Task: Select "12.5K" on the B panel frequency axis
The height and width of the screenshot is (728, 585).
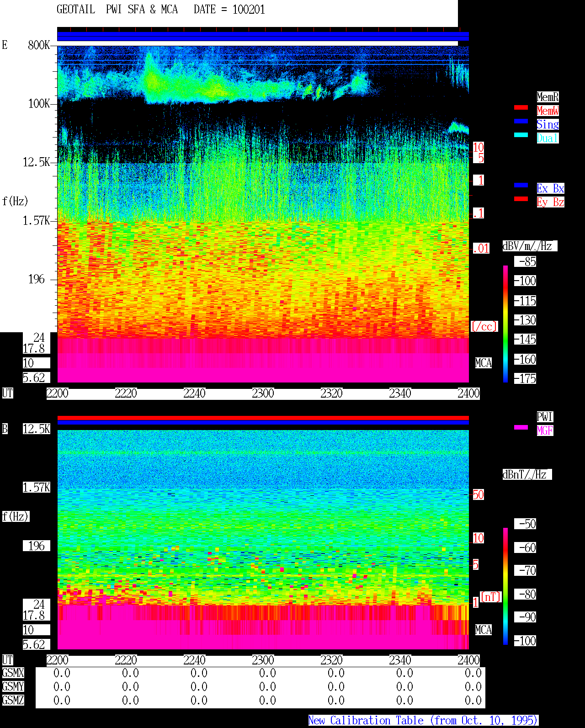Action: 37,429
